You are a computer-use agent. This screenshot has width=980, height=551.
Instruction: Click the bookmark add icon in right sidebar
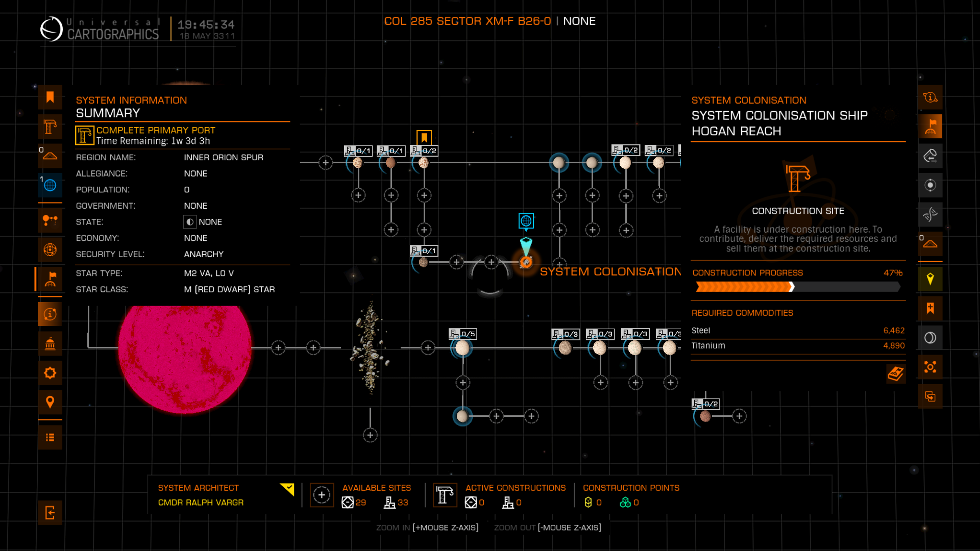coord(930,308)
